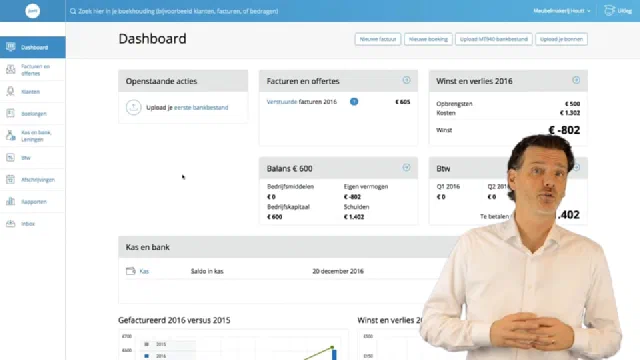Click the Q1 2016 Btw amount

click(x=441, y=197)
